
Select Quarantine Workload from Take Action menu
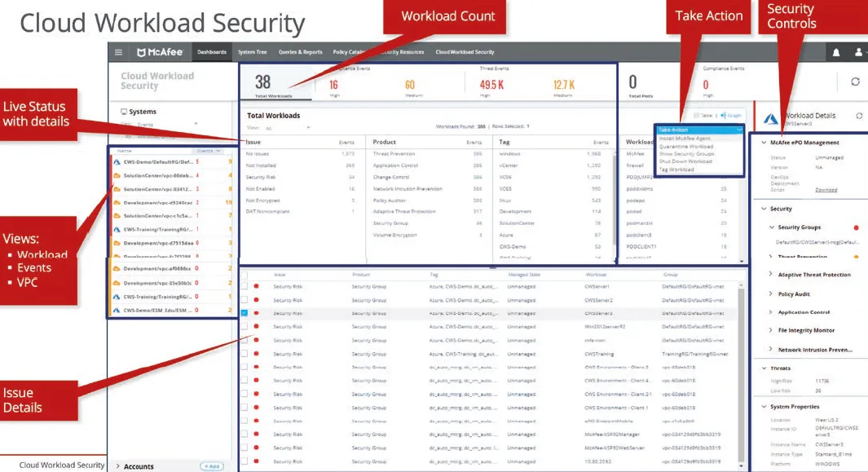click(x=686, y=146)
